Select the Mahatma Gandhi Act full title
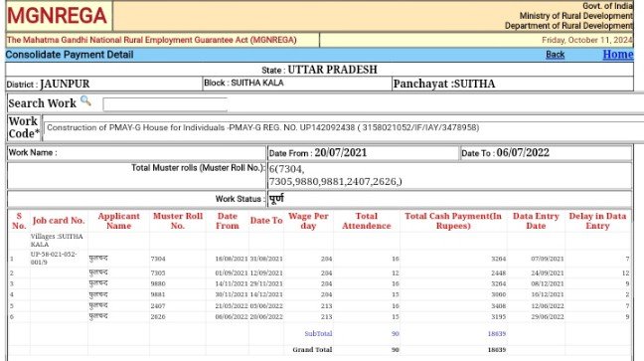 pos(151,40)
